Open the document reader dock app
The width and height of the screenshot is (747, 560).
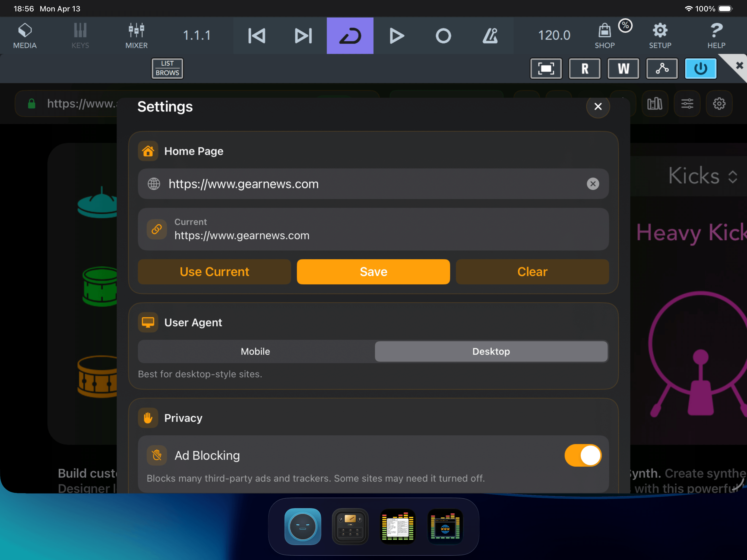398,527
